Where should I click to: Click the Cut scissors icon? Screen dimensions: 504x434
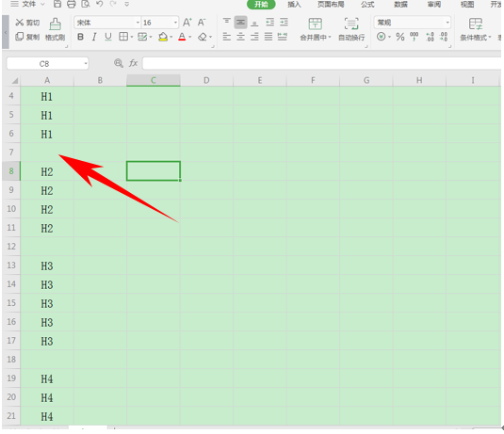[x=20, y=23]
